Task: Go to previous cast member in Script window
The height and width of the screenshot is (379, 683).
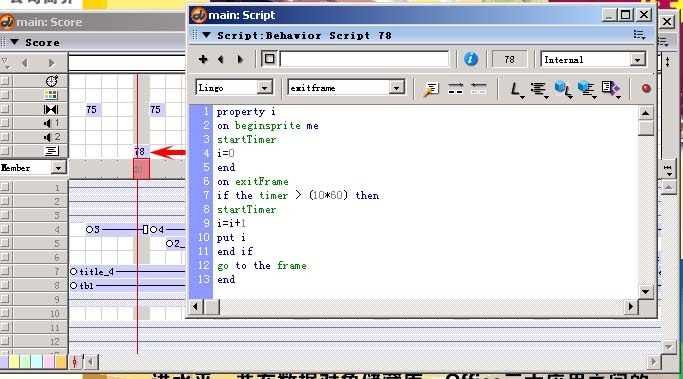Action: click(x=221, y=59)
